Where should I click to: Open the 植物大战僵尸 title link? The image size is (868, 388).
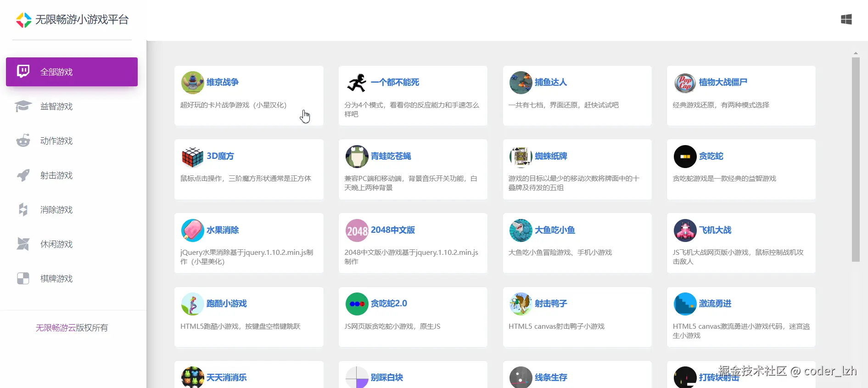click(x=723, y=82)
